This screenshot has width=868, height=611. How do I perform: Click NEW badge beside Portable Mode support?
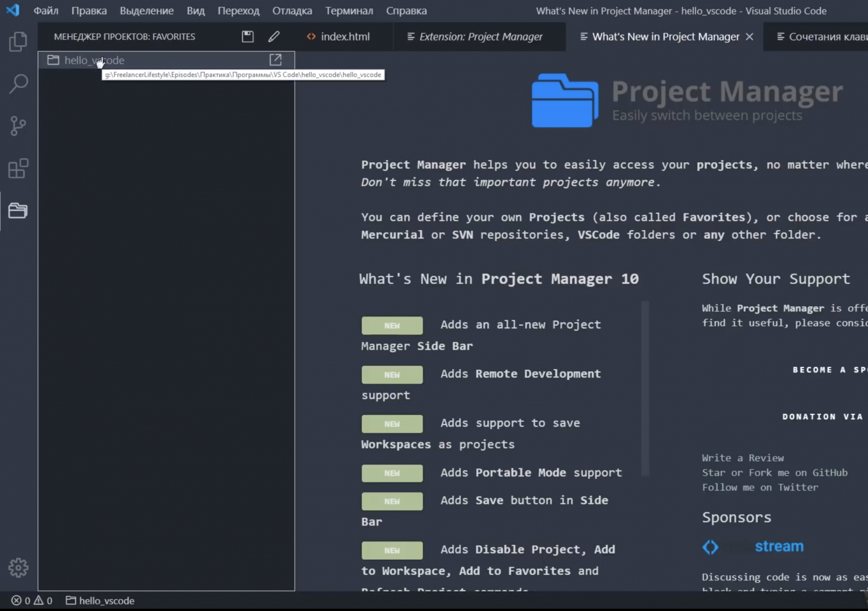(x=392, y=473)
